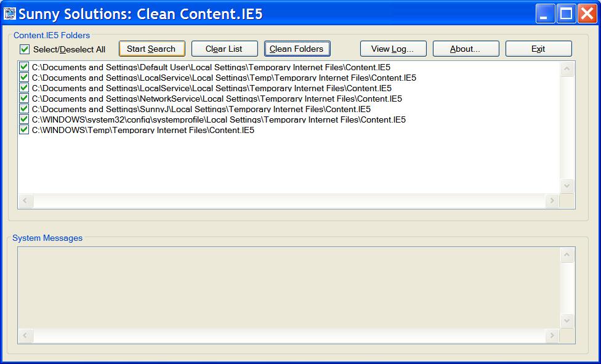Click folder list scroll up arrow
Screen dimensions: 601x364
pyautogui.click(x=567, y=69)
